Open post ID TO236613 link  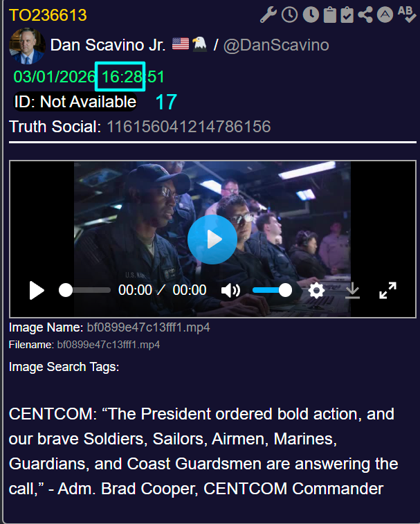click(x=48, y=15)
